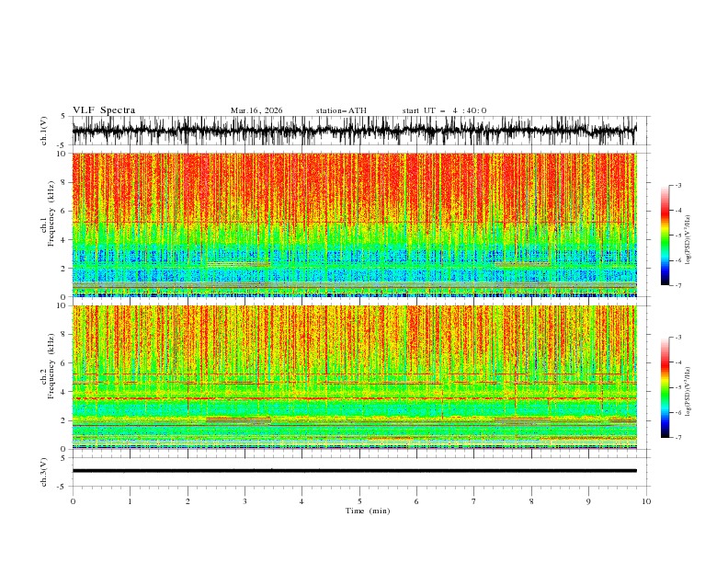Click time axis tick '7'
Screen dimensions: 728x563
[474, 501]
